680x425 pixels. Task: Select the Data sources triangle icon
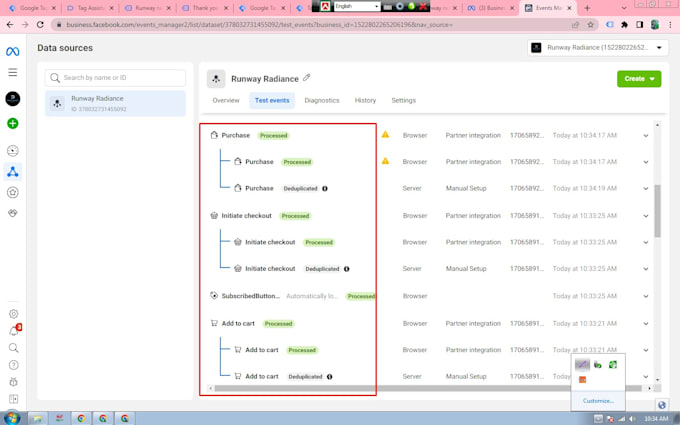(13, 172)
